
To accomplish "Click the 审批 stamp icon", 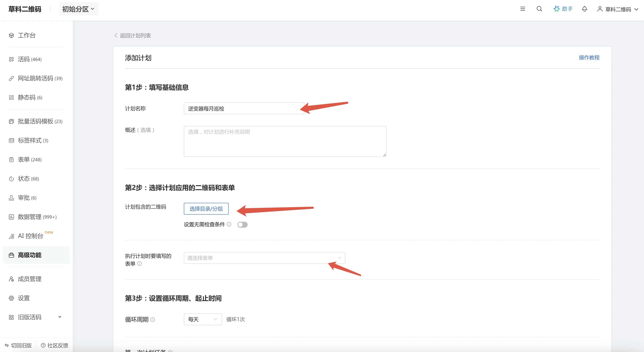I will [x=11, y=198].
